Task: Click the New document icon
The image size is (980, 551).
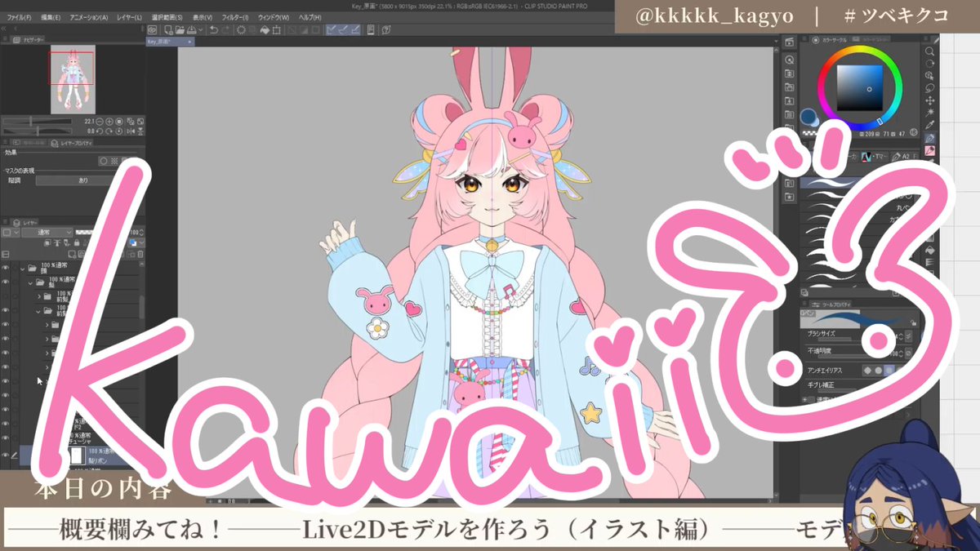Action: click(168, 30)
